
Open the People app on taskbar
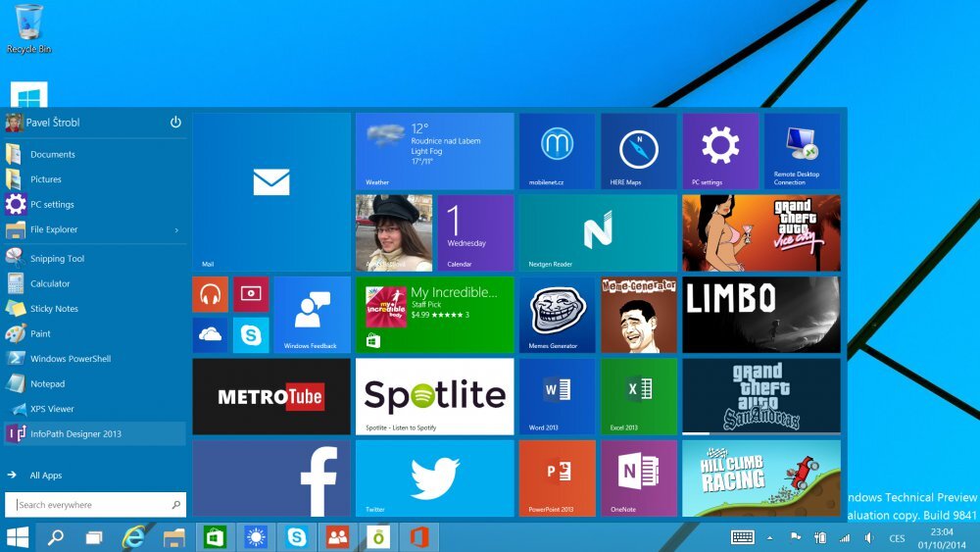[x=337, y=537]
